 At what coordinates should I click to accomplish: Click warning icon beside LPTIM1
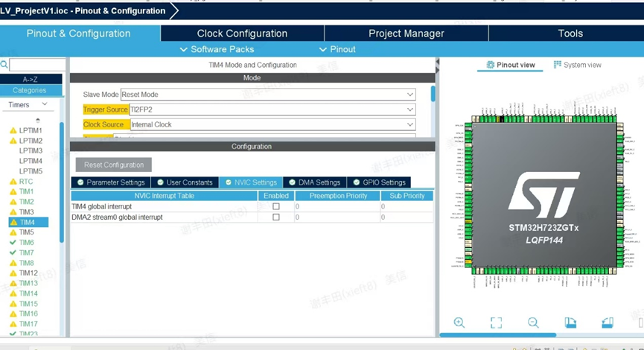[x=13, y=130]
